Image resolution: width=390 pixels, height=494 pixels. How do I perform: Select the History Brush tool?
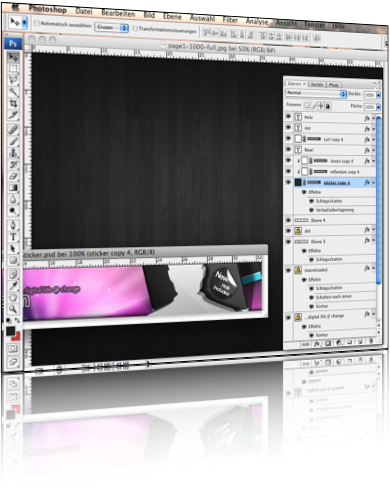tap(13, 164)
